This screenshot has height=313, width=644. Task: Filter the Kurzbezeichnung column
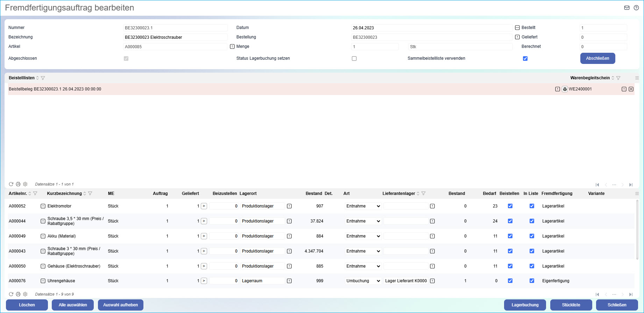(90, 194)
